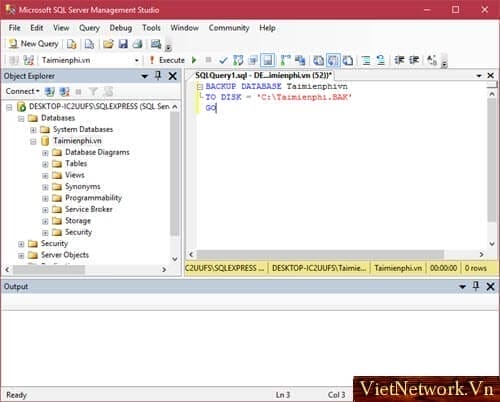Click the New Query button
The height and width of the screenshot is (402, 500).
(x=33, y=44)
